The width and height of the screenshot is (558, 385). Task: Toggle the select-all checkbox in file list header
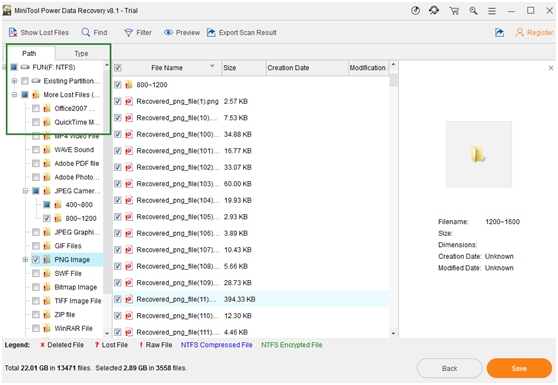click(x=118, y=68)
